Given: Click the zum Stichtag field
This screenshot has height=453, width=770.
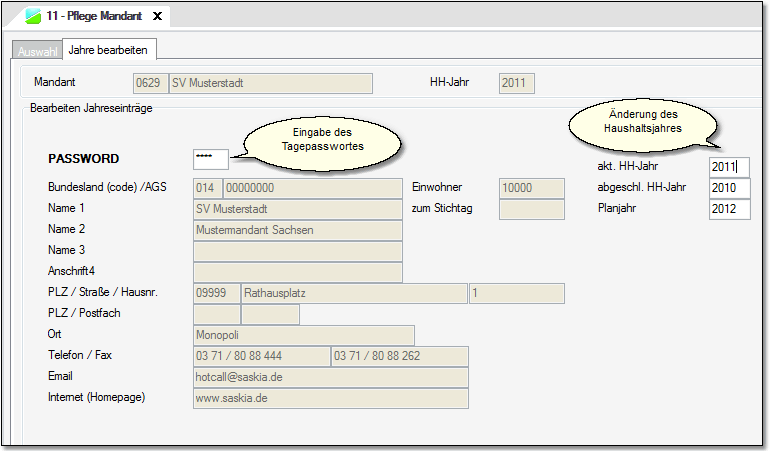Looking at the screenshot, I should coord(531,209).
